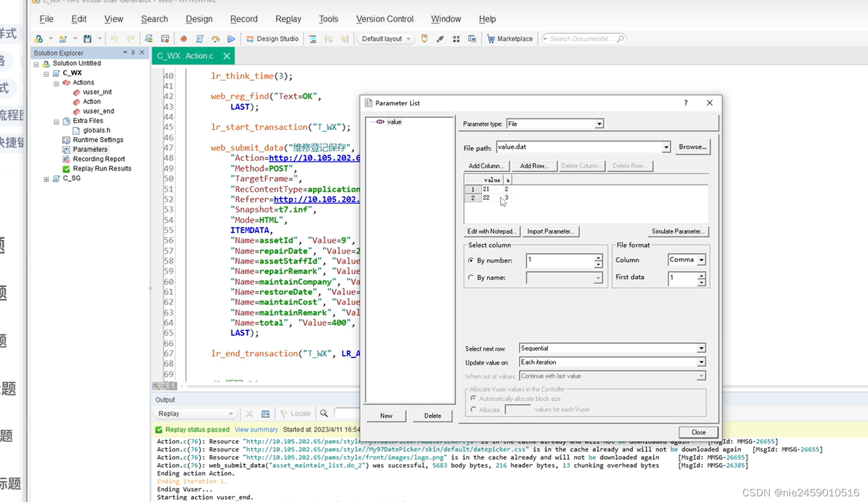This screenshot has height=502, width=868.
Task: Click the New button in Parameter List
Action: [x=386, y=416]
